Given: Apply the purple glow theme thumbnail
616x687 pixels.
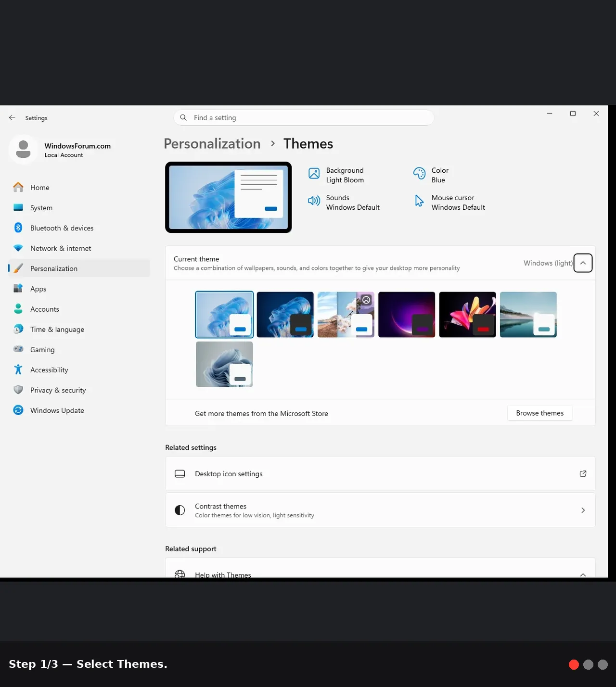Looking at the screenshot, I should (x=407, y=315).
